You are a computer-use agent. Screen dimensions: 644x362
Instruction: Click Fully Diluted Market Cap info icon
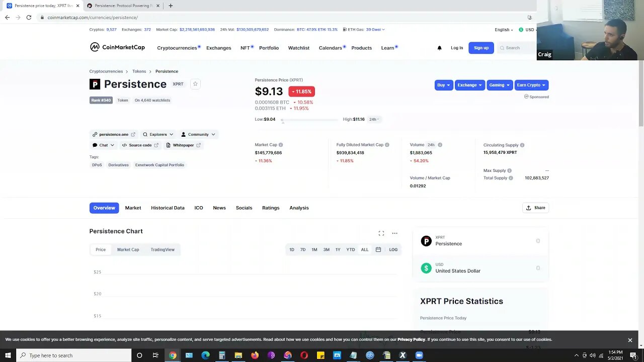pos(387,145)
